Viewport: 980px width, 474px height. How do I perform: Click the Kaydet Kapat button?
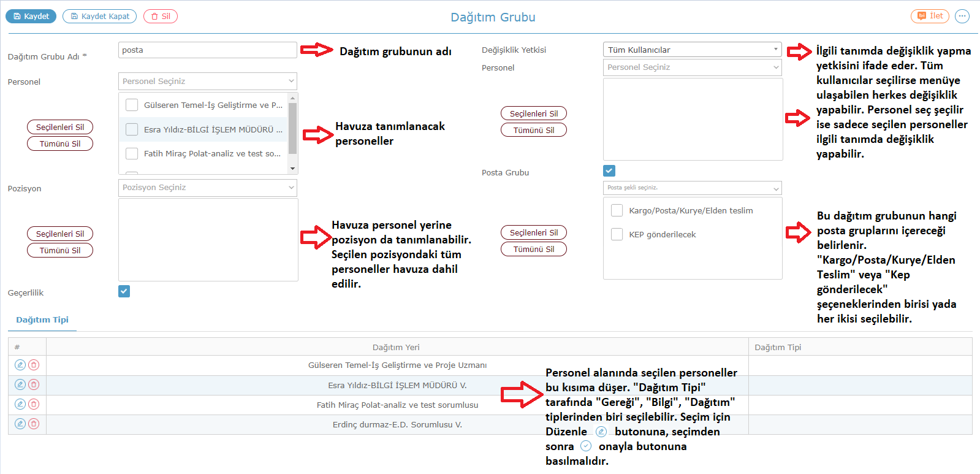coord(99,16)
